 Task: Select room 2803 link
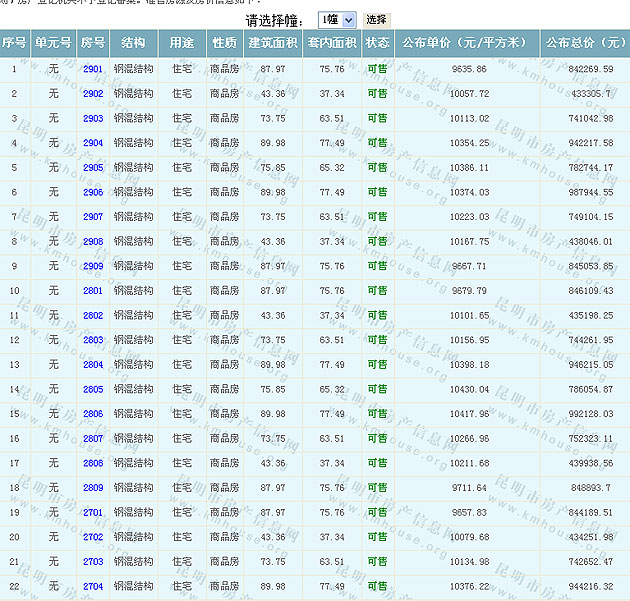pos(93,340)
